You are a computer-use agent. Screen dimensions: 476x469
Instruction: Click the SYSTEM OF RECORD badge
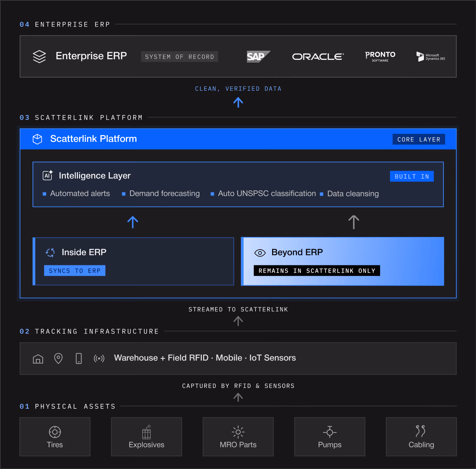[179, 57]
